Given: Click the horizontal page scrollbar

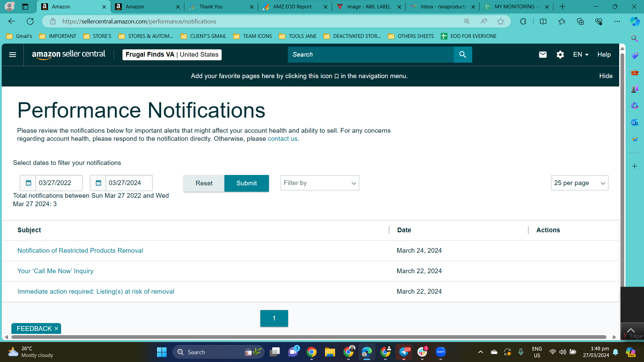Looking at the screenshot, I should [x=309, y=337].
